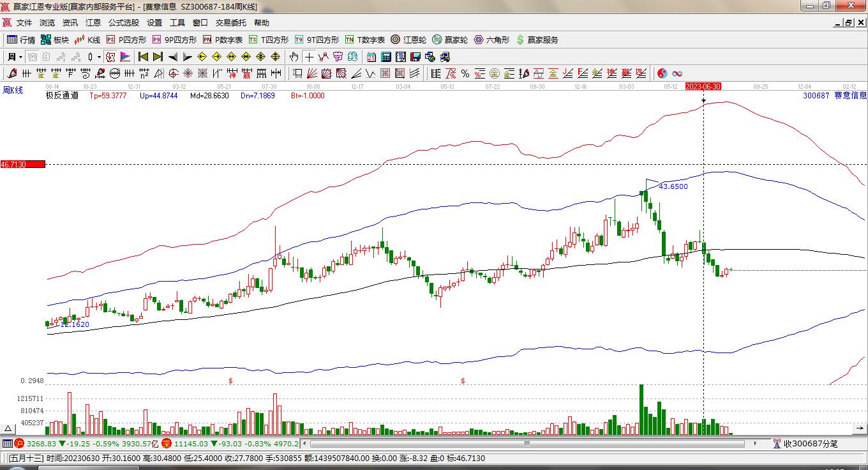Select the hand pan tool
868x470 pixels.
[294, 57]
